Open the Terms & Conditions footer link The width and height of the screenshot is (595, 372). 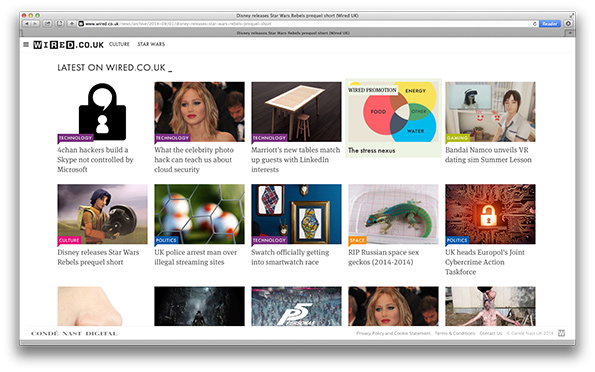pyautogui.click(x=455, y=333)
